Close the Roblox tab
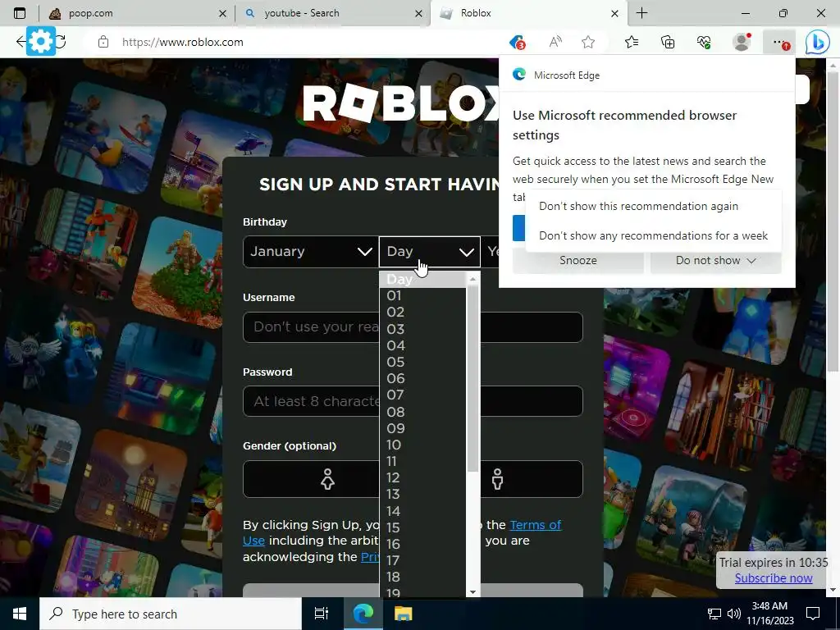Viewport: 840px width, 630px height. (x=615, y=13)
